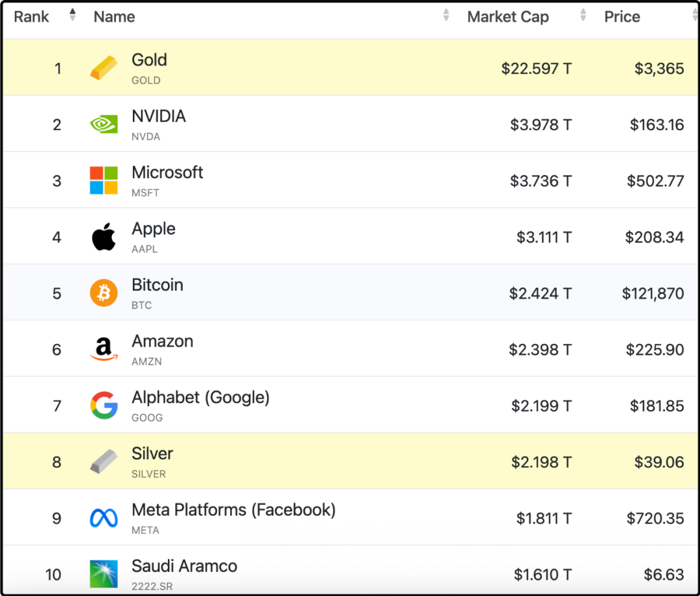Click the Gold bar icon
This screenshot has height=596, width=700.
point(104,68)
